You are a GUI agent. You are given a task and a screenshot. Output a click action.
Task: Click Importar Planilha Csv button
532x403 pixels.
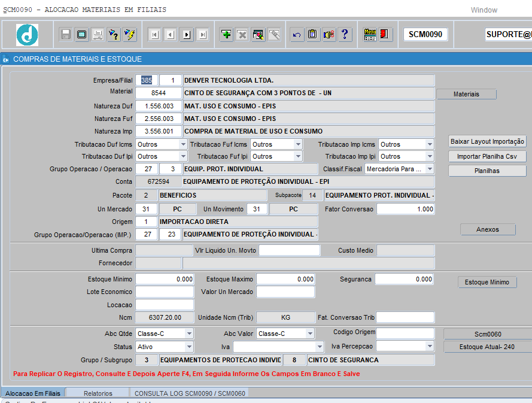click(x=487, y=156)
